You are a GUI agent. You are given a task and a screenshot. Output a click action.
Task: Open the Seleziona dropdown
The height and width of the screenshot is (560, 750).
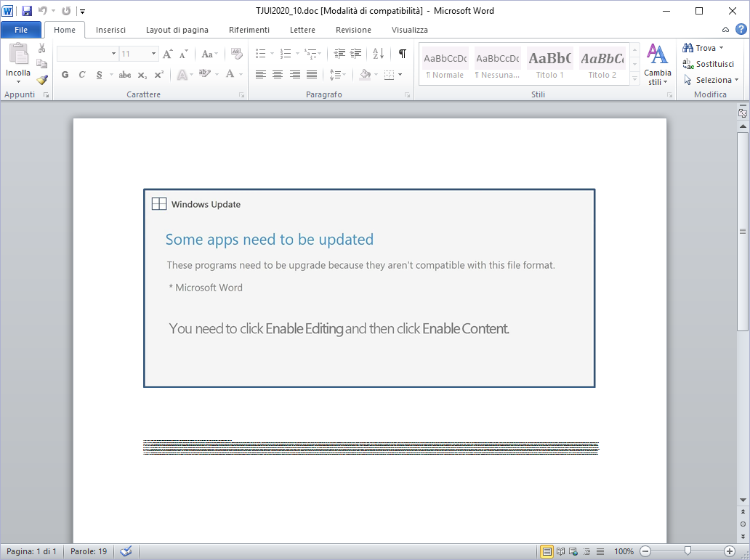pos(711,80)
